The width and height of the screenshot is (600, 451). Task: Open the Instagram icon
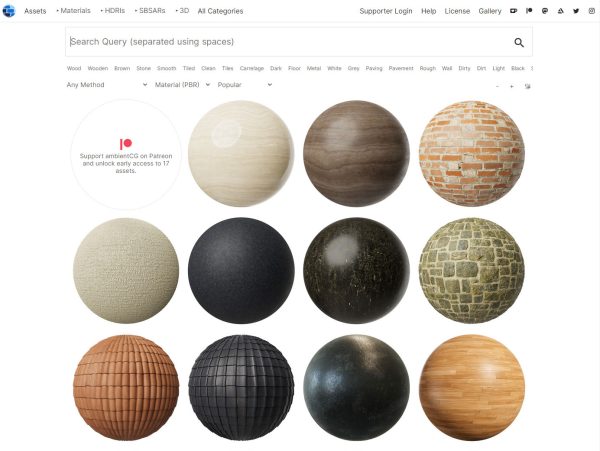[x=591, y=11]
